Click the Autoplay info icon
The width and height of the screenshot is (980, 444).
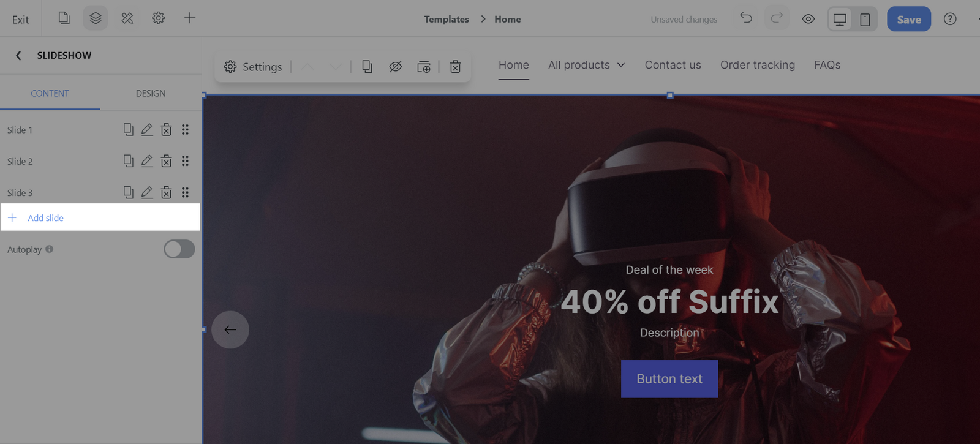click(x=49, y=249)
